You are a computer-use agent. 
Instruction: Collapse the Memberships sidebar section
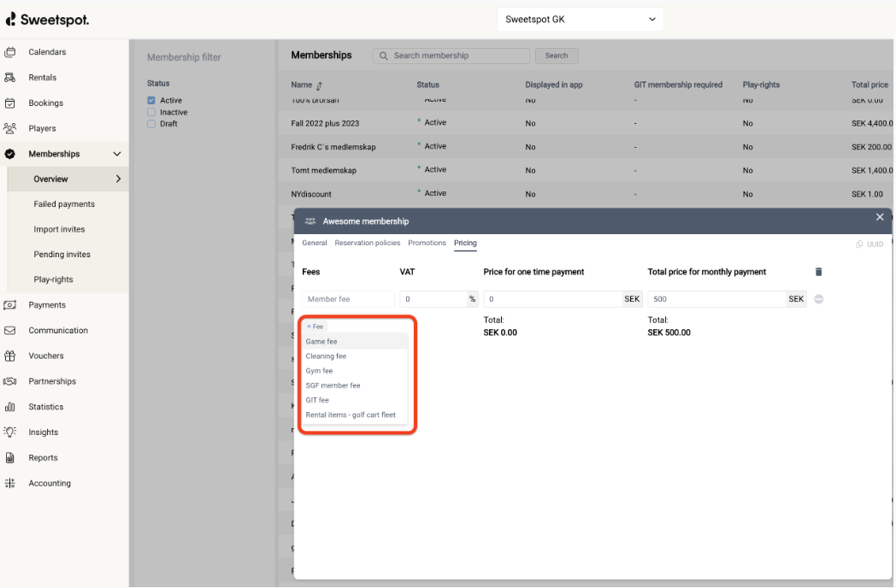point(117,154)
